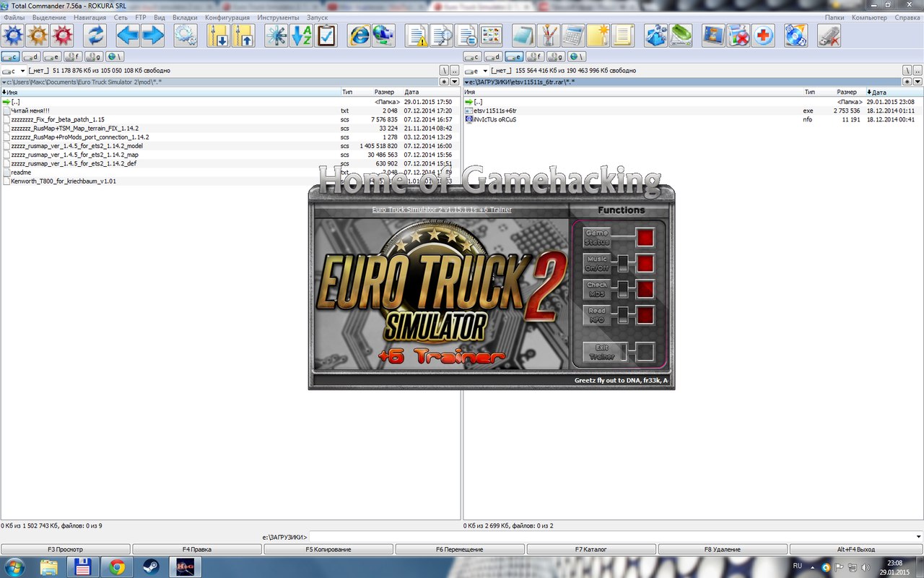Launch Internet Explorer from the toolbar

tap(359, 35)
